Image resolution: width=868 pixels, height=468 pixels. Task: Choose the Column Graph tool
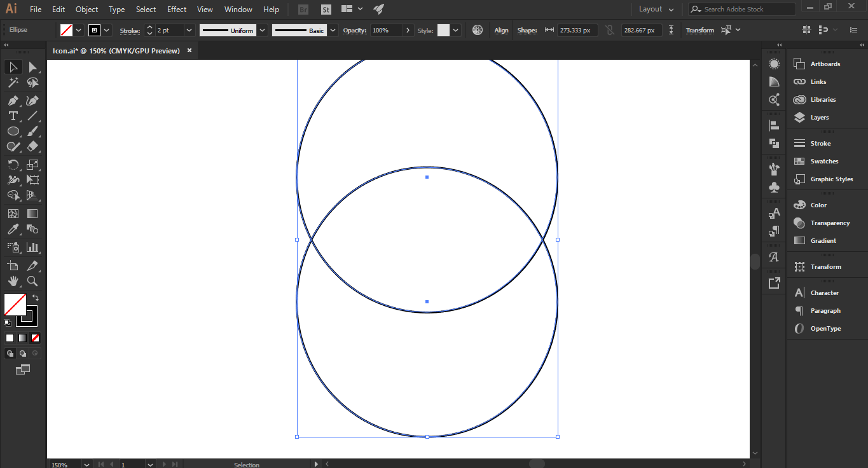click(32, 247)
